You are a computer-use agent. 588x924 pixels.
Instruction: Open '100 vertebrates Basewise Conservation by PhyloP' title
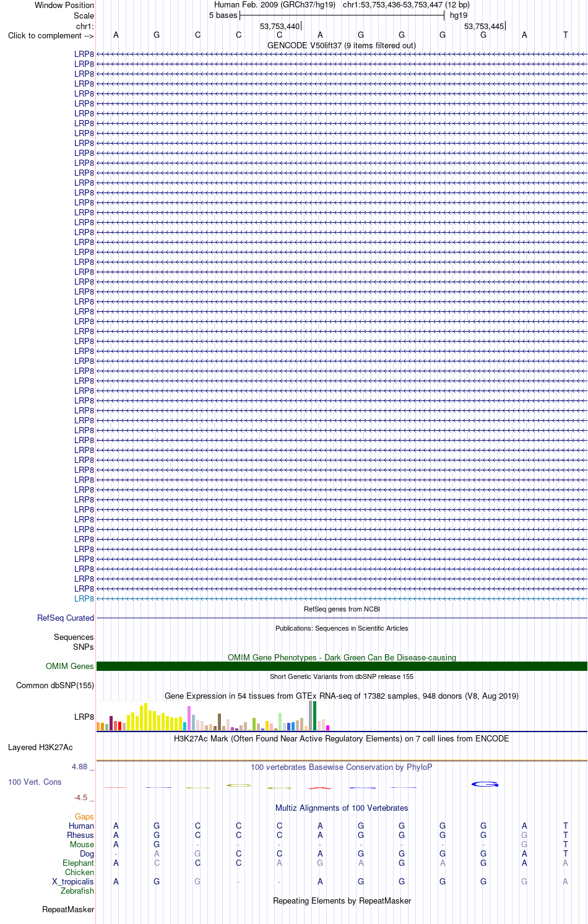pyautogui.click(x=342, y=767)
